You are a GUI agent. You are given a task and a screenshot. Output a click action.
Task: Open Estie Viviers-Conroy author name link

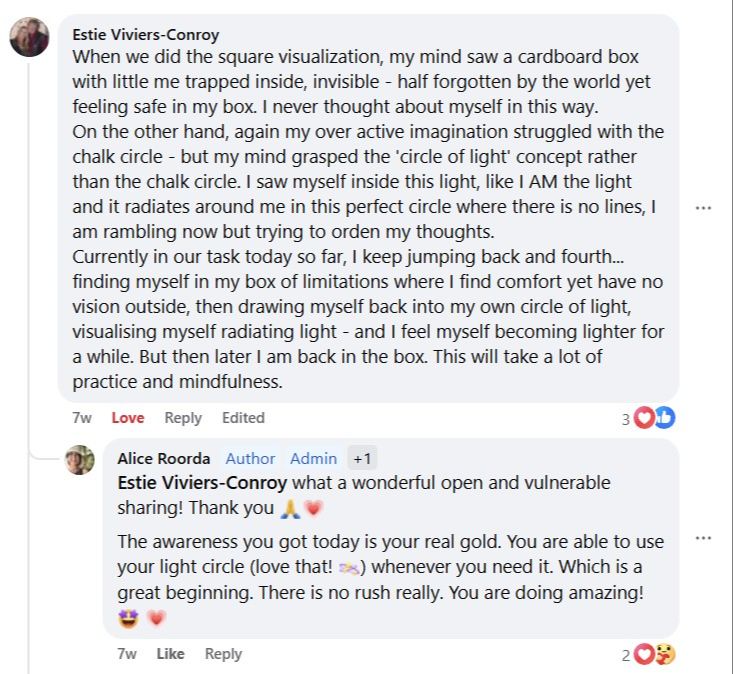(x=144, y=34)
